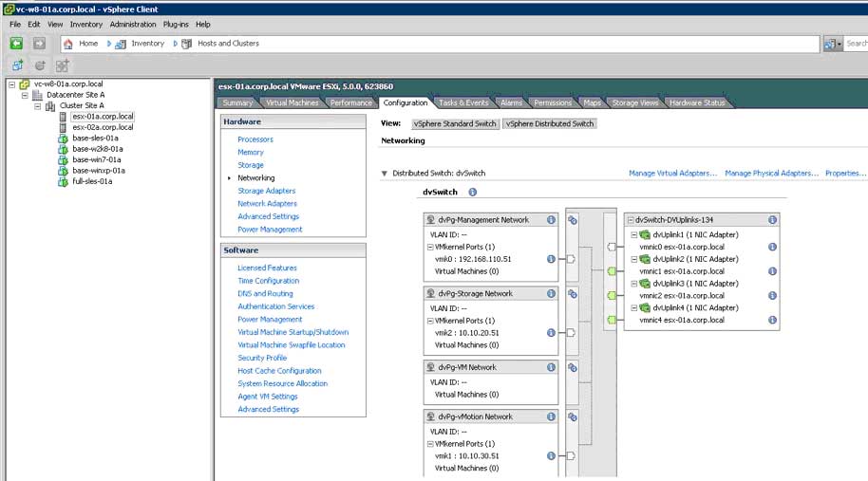Image resolution: width=868 pixels, height=481 pixels.
Task: Open Manage Physical Adapters link
Action: pyautogui.click(x=772, y=173)
